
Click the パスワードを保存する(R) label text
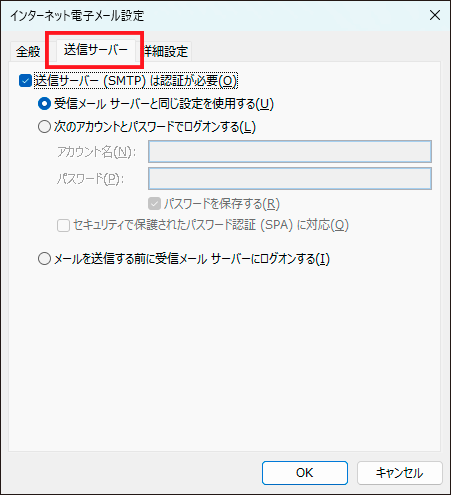[222, 204]
